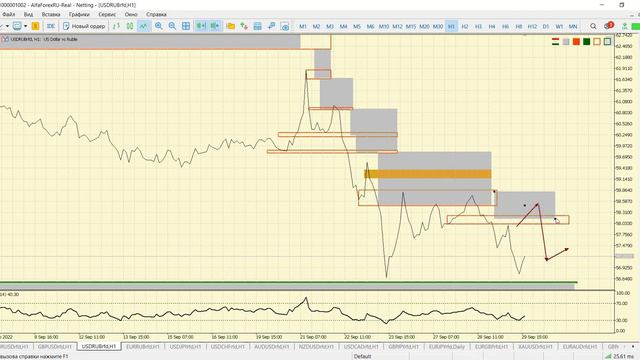Switch to the USDCHFrfd,H1 chart tab

point(228,347)
